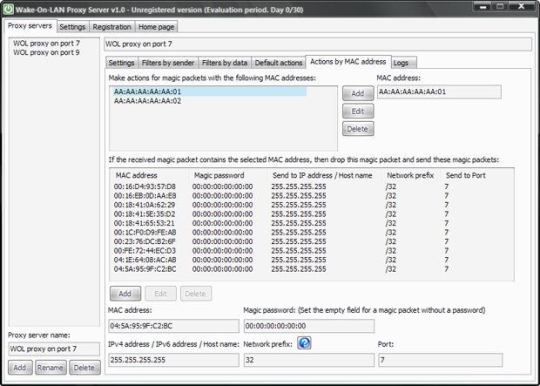This screenshot has height=386, width=540.
Task: Select WOL proxy on port 9 in list
Action: tap(46, 52)
